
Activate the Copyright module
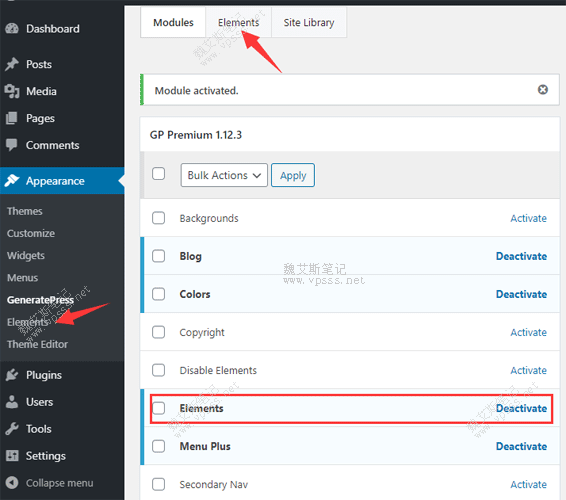528,332
